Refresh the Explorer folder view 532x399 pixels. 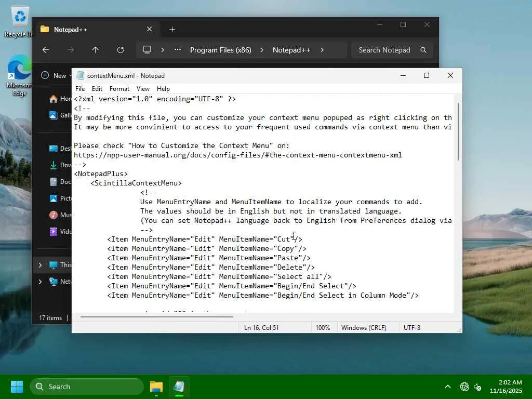pyautogui.click(x=121, y=50)
